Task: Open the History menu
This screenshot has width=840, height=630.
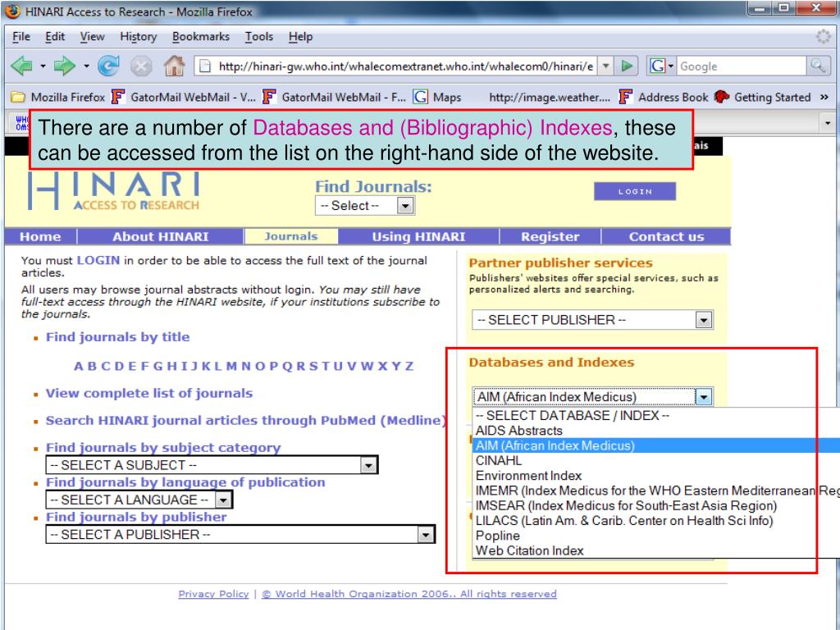Action: coord(138,36)
